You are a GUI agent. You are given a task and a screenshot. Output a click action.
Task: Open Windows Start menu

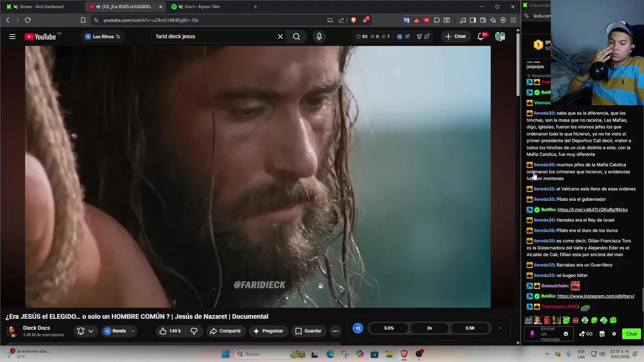[x=225, y=354]
